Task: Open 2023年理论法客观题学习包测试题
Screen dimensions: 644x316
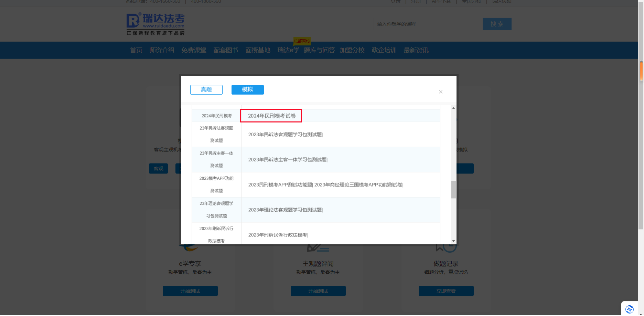Action: point(285,210)
